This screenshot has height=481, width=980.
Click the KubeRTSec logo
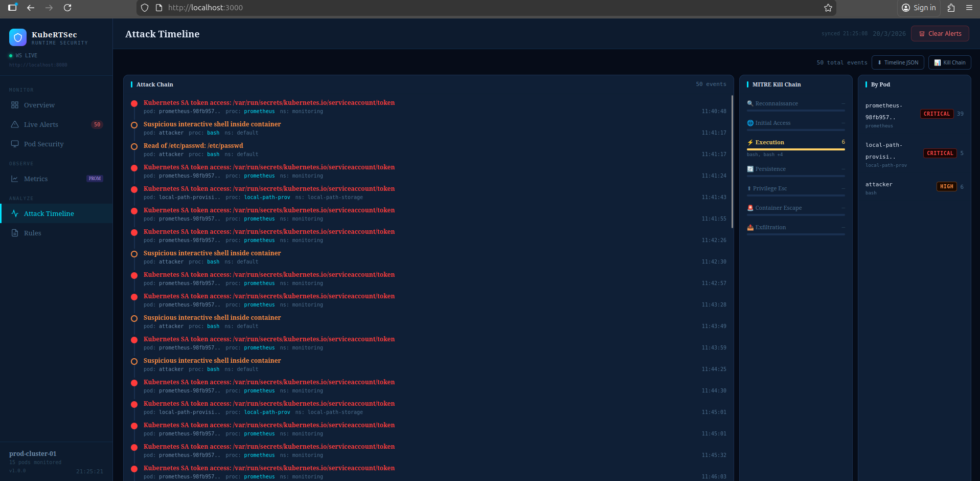[17, 37]
